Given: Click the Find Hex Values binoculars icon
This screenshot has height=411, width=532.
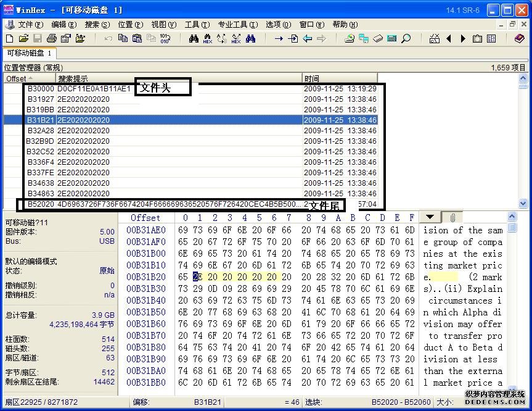Looking at the screenshot, I should click(x=207, y=38).
